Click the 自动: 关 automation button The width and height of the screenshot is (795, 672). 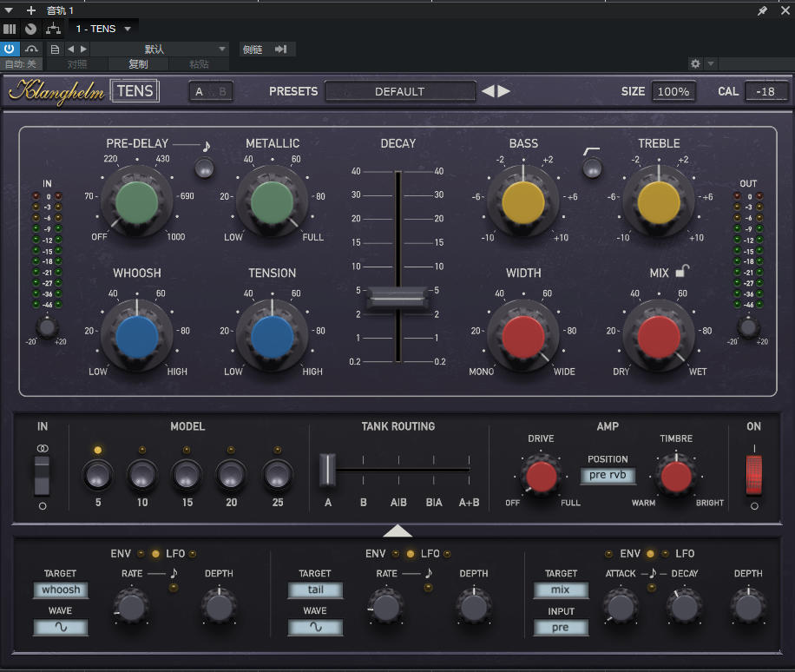coord(21,64)
